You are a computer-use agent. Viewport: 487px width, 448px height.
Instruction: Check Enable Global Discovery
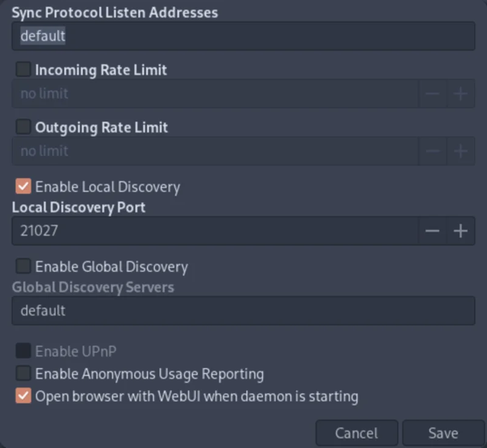tap(23, 266)
